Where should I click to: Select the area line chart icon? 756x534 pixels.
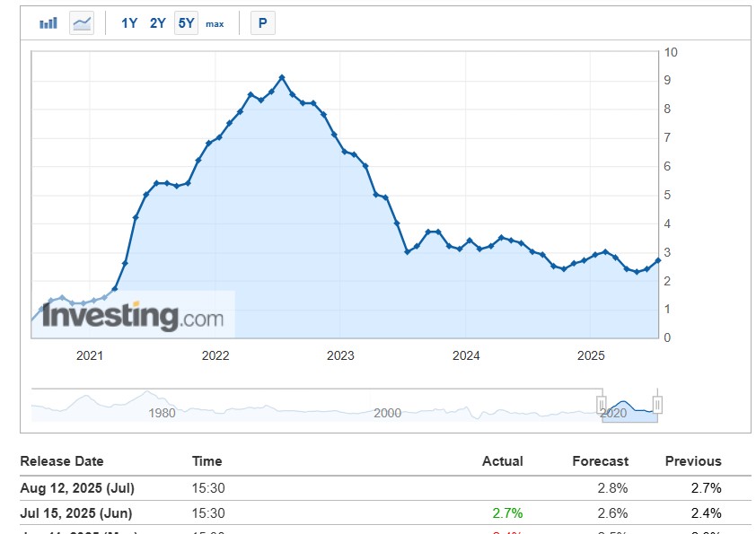(x=82, y=22)
